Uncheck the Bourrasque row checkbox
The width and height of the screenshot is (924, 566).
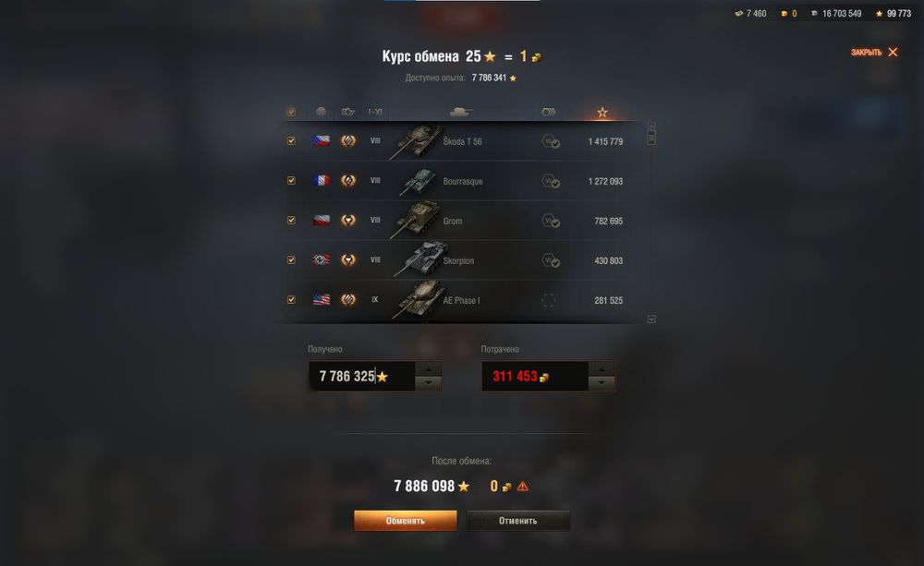click(x=291, y=180)
